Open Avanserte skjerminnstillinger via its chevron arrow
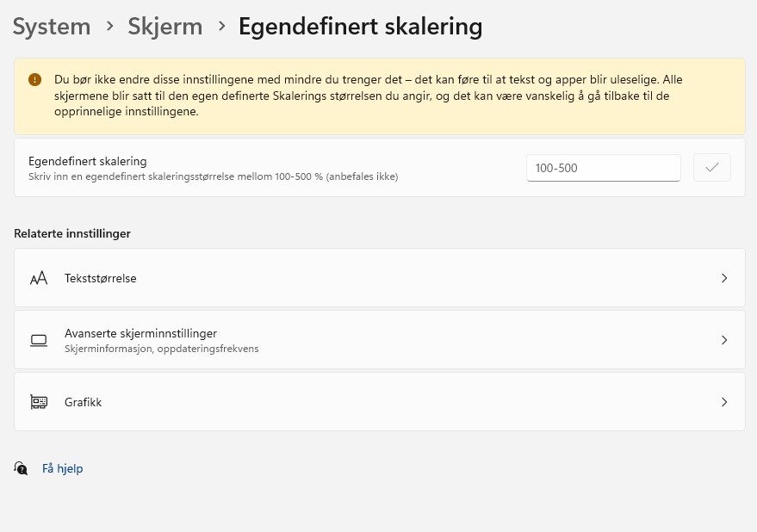The image size is (757, 532). [x=724, y=340]
